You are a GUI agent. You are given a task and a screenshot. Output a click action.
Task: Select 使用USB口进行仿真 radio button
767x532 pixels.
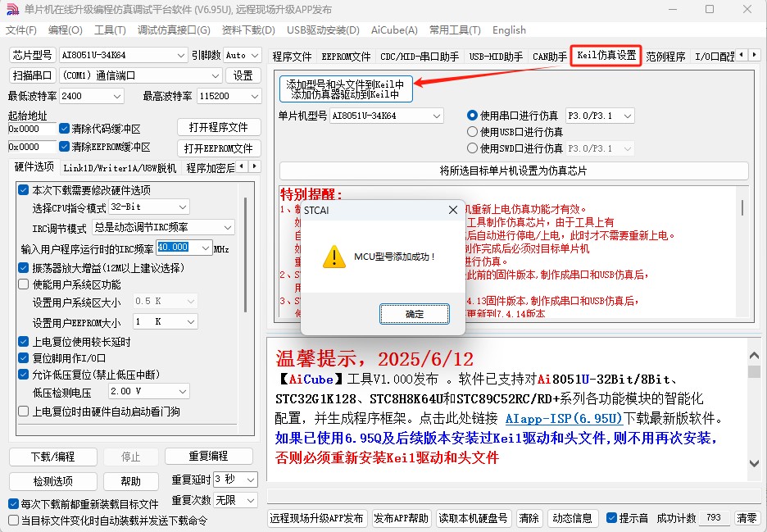472,132
